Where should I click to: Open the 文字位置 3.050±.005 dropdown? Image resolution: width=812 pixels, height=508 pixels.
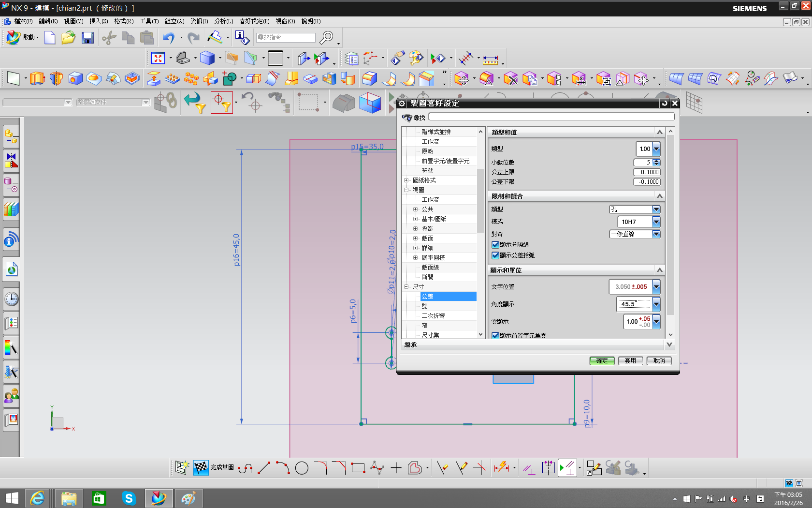tap(656, 287)
